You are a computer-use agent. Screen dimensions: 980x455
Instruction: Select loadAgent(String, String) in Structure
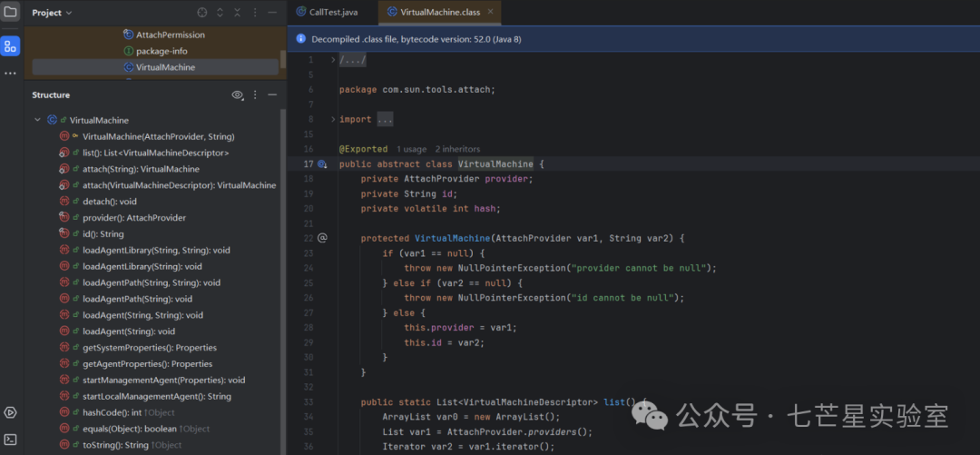coord(142,315)
